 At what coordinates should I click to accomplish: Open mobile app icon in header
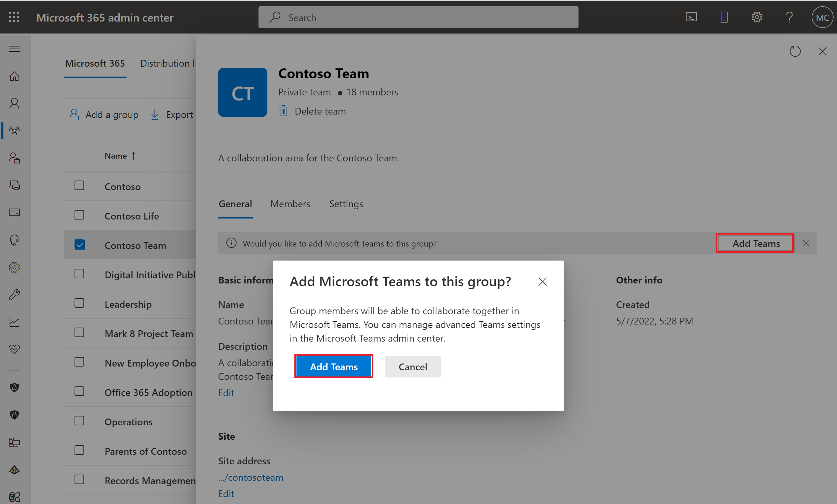click(x=724, y=17)
